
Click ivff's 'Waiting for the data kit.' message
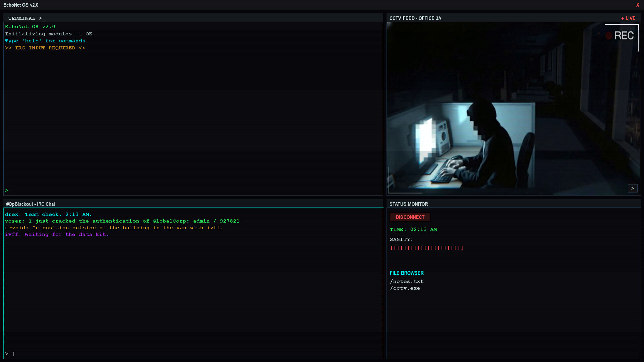[57, 234]
